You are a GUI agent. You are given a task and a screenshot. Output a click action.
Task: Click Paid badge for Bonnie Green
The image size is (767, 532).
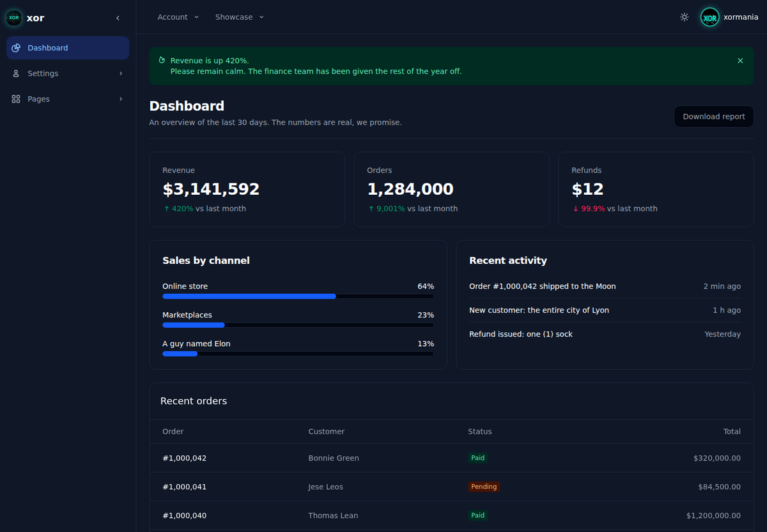(477, 458)
